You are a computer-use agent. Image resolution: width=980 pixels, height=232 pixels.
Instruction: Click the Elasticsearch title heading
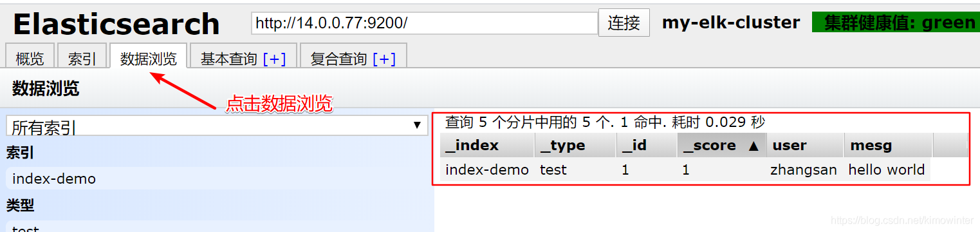[x=116, y=24]
